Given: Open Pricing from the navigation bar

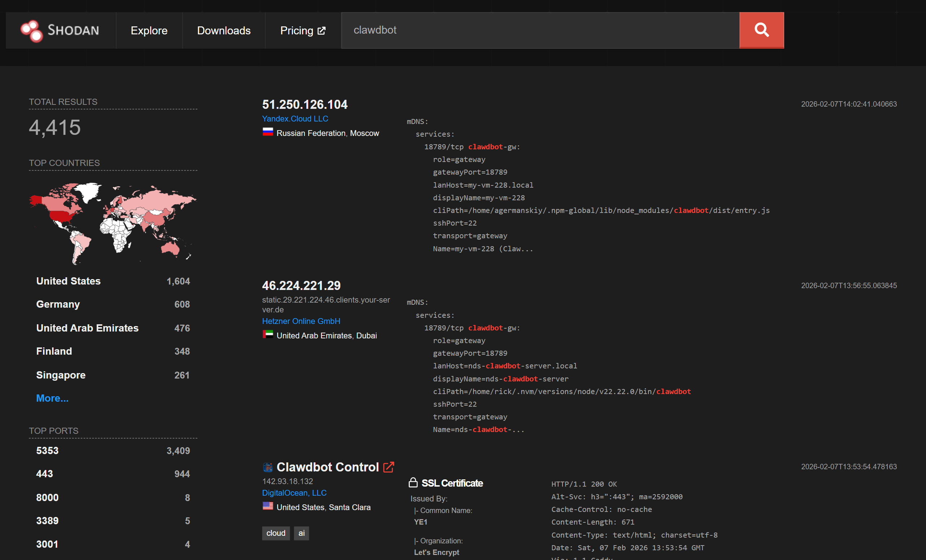Looking at the screenshot, I should coord(297,30).
